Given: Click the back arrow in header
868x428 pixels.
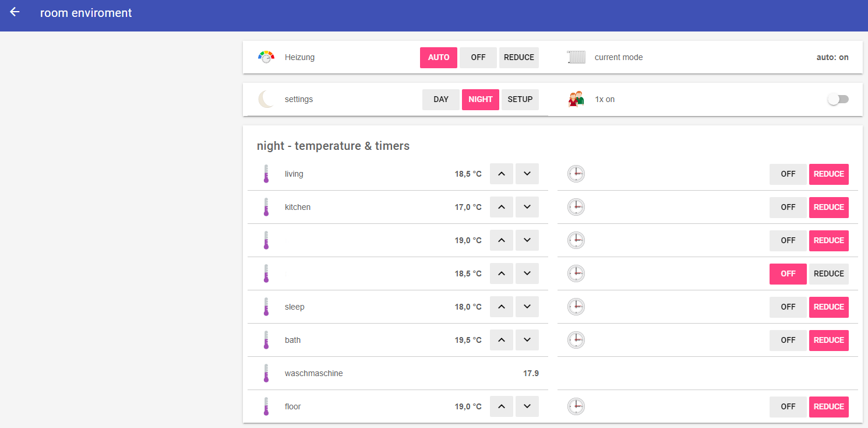Looking at the screenshot, I should (15, 12).
